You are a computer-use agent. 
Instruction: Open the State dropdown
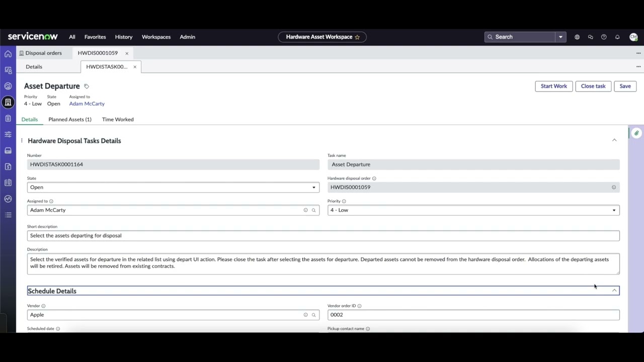[x=313, y=187]
